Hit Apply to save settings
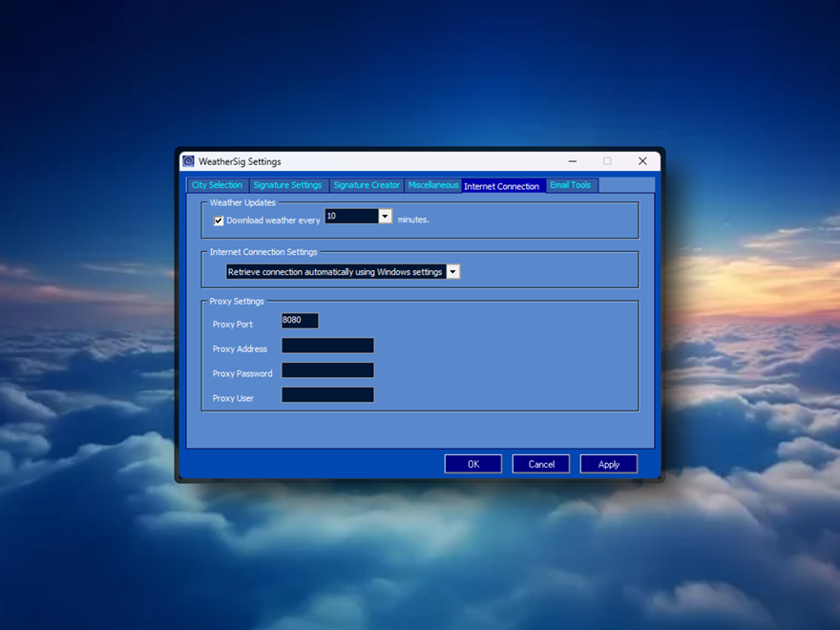Viewport: 840px width, 630px height. (x=609, y=464)
